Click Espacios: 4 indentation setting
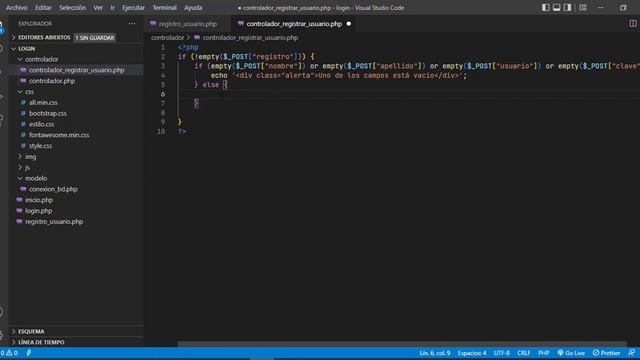Viewport: 640px width, 360px height. 472,353
